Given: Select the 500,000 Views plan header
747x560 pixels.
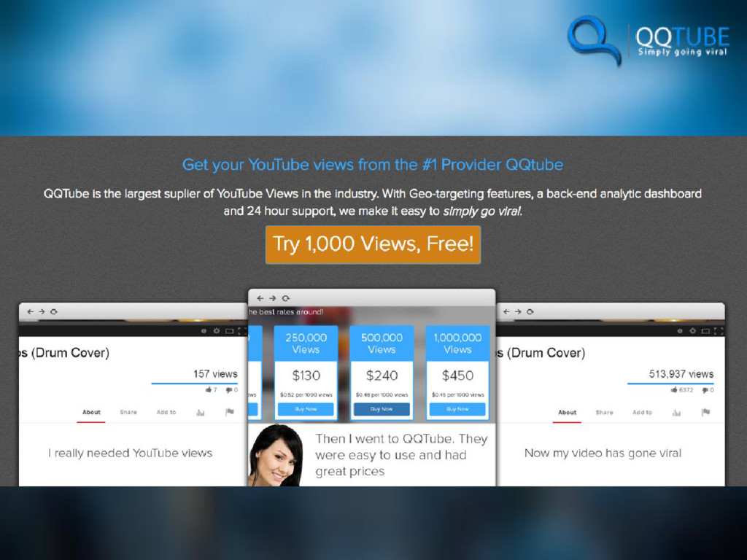Looking at the screenshot, I should point(382,343).
